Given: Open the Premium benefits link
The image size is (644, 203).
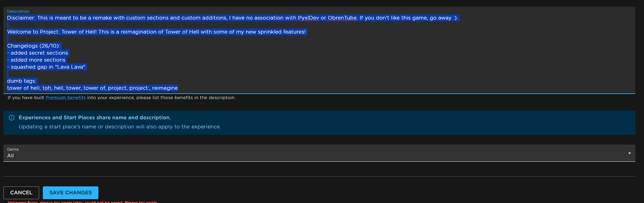Looking at the screenshot, I should [x=65, y=98].
